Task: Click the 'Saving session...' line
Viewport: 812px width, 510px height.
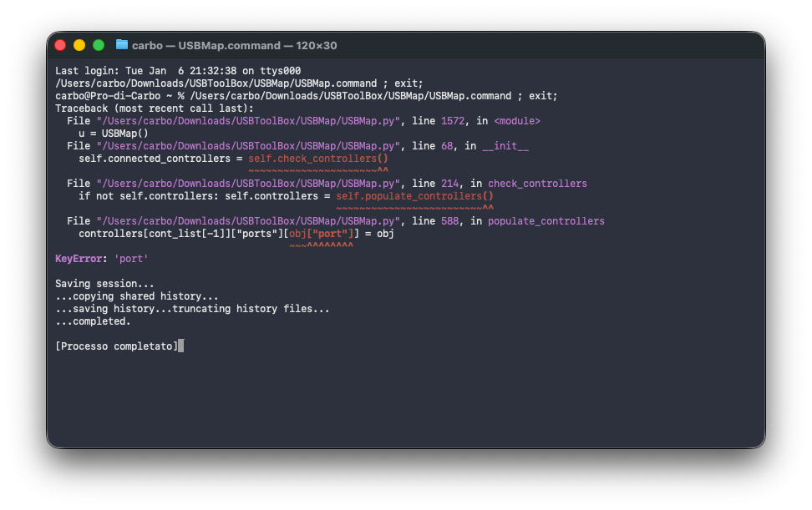Action: [x=104, y=284]
